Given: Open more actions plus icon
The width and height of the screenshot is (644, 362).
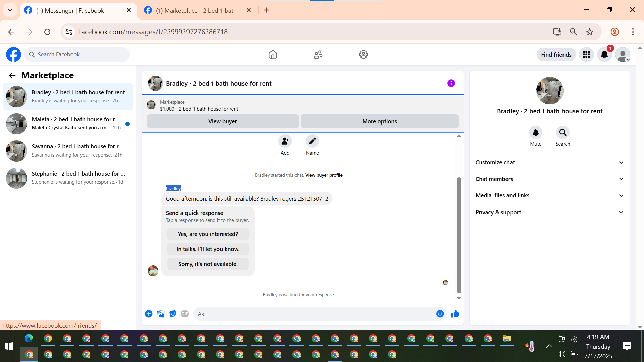Looking at the screenshot, I should (149, 314).
